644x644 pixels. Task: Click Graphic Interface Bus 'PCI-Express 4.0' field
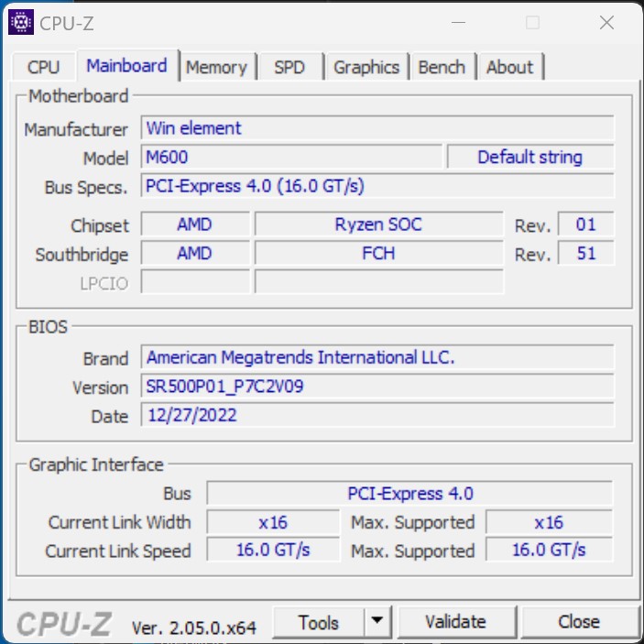click(x=409, y=493)
